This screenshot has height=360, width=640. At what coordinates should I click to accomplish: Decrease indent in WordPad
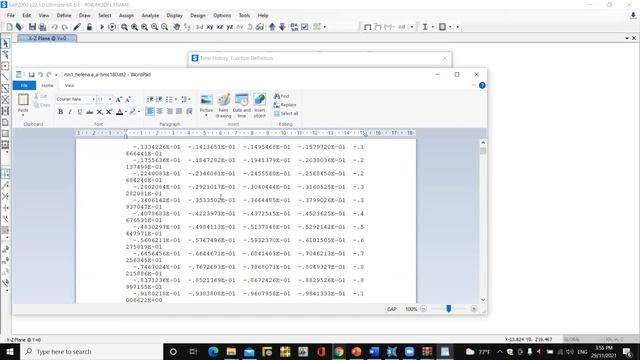(150, 99)
